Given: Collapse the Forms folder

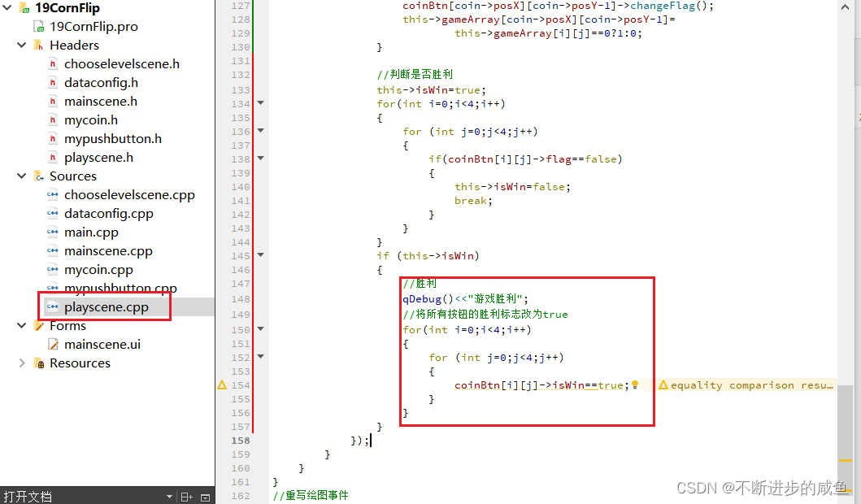Looking at the screenshot, I should [21, 326].
